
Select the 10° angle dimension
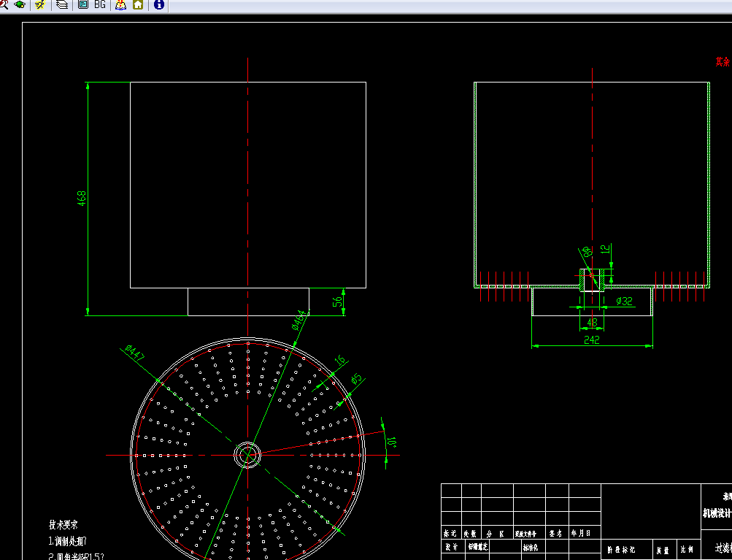click(392, 442)
